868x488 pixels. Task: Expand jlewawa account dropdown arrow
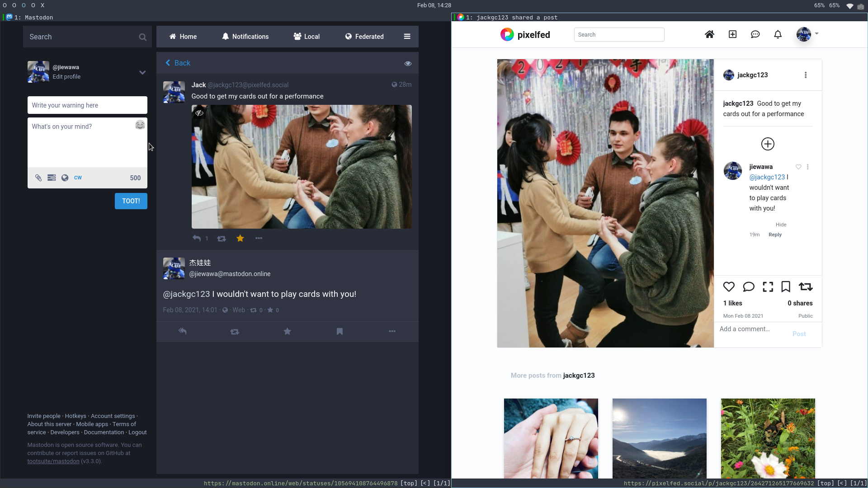(142, 72)
